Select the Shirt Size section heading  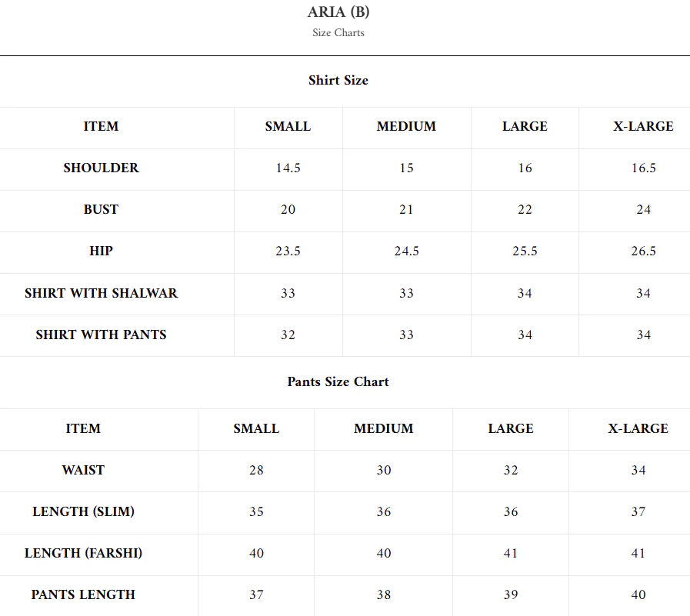click(x=338, y=80)
